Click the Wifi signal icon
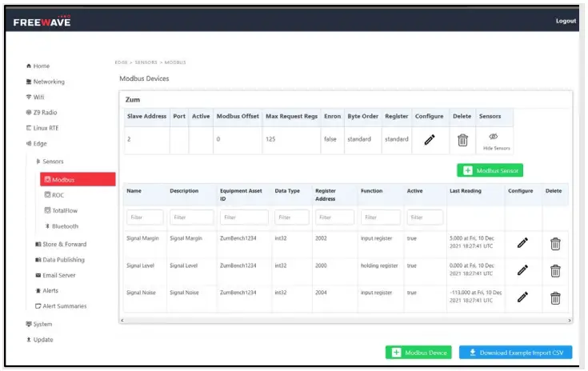The height and width of the screenshot is (371, 588). 29,97
